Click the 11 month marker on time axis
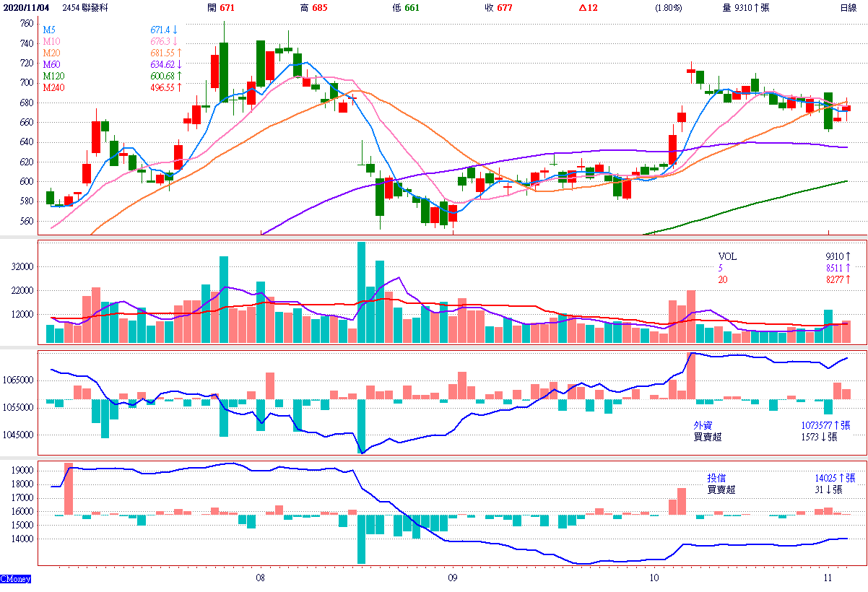 click(x=828, y=578)
